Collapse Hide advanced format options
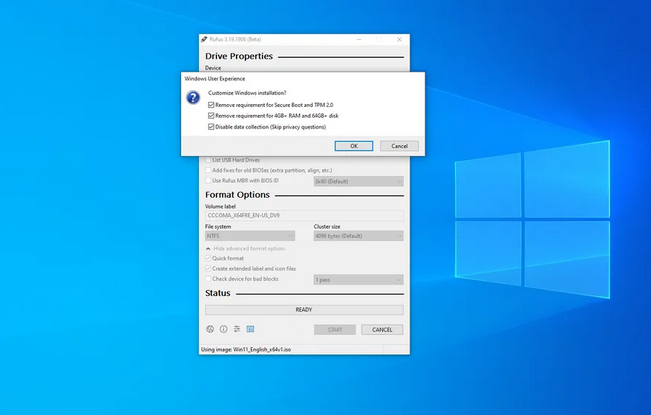The image size is (651, 415). (248, 248)
